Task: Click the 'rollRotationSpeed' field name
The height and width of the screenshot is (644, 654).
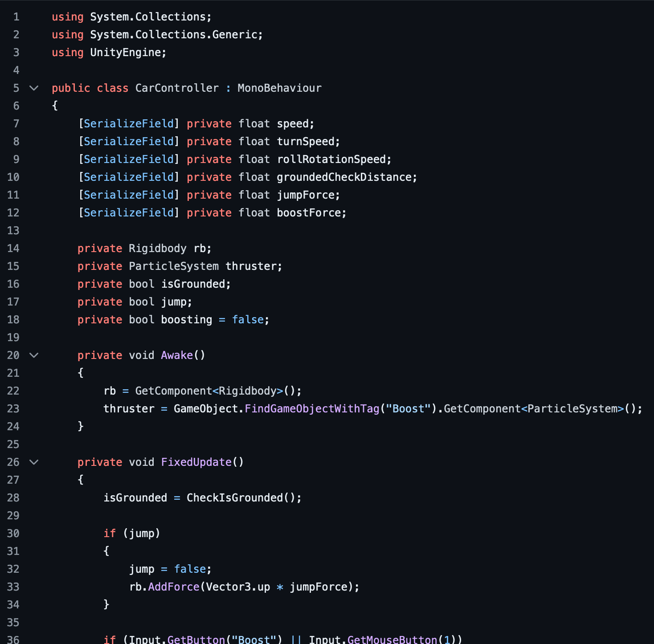Action: coord(331,159)
